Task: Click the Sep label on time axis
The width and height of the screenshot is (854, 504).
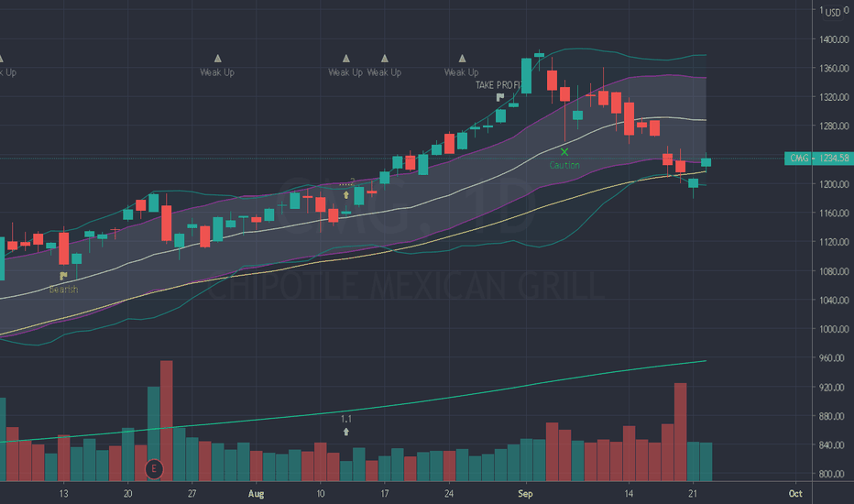Action: pyautogui.click(x=525, y=494)
